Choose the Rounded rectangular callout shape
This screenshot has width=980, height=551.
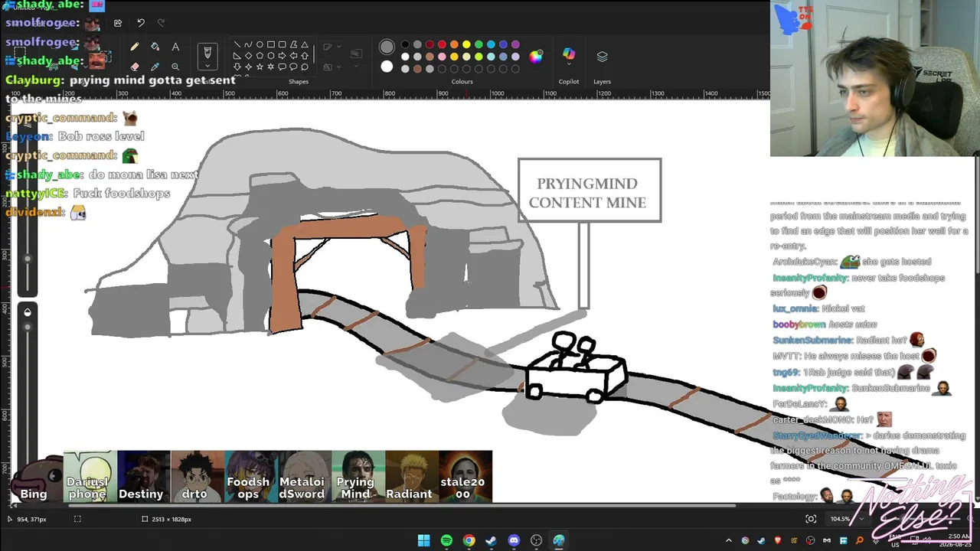[x=282, y=67]
